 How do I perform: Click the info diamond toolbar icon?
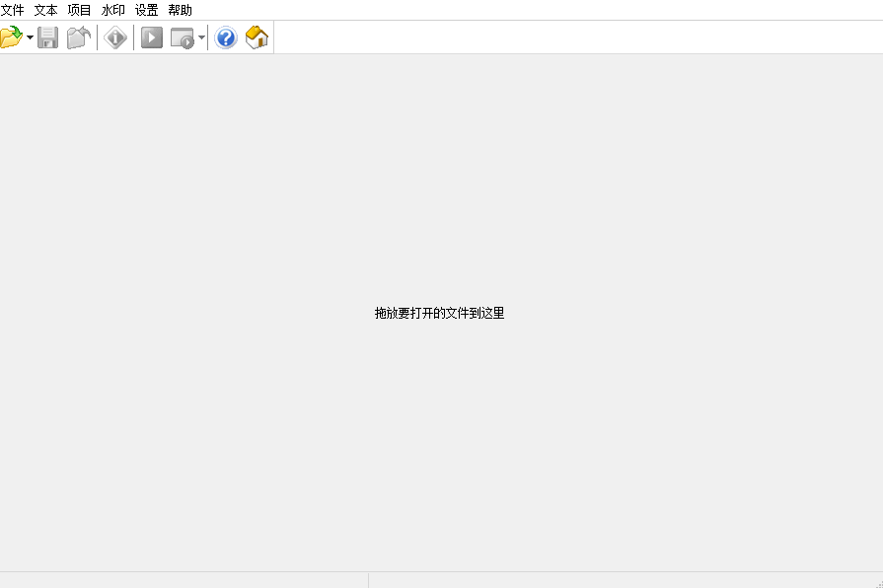tap(115, 37)
